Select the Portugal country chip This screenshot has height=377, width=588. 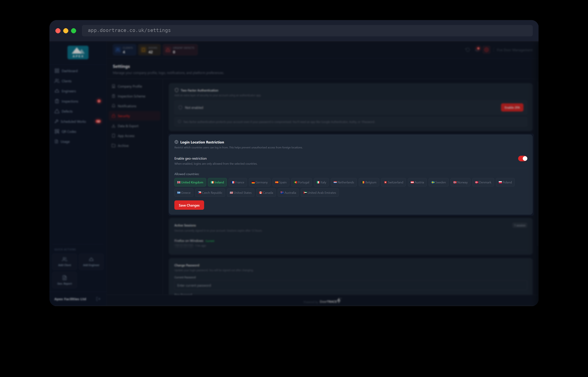pos(301,182)
